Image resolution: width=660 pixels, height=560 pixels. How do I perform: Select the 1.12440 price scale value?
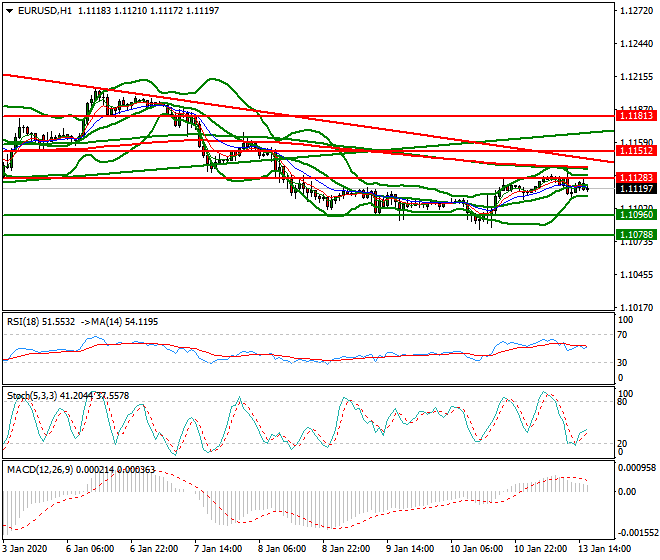point(637,44)
